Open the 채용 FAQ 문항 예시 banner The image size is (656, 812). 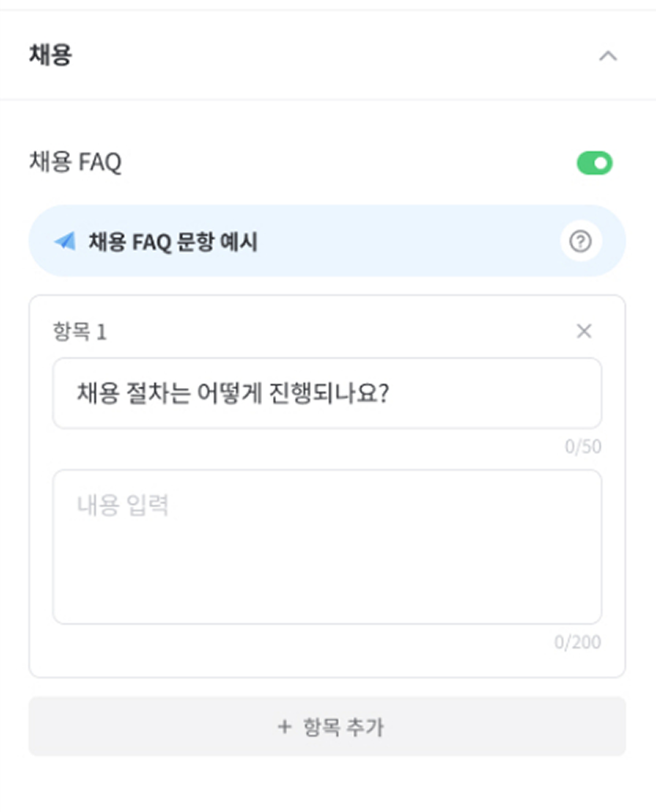pyautogui.click(x=327, y=241)
